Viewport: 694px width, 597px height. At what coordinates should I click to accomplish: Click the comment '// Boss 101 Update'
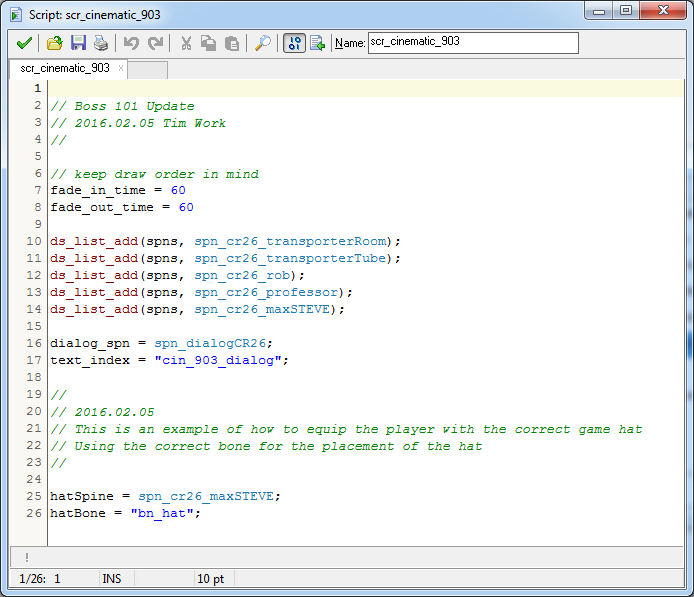tap(123, 106)
